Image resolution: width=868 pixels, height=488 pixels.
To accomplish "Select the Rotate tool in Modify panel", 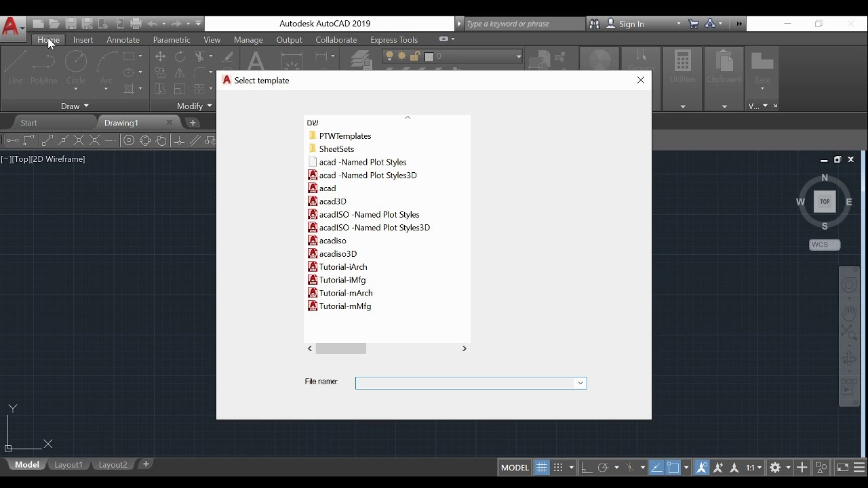I will (x=180, y=56).
